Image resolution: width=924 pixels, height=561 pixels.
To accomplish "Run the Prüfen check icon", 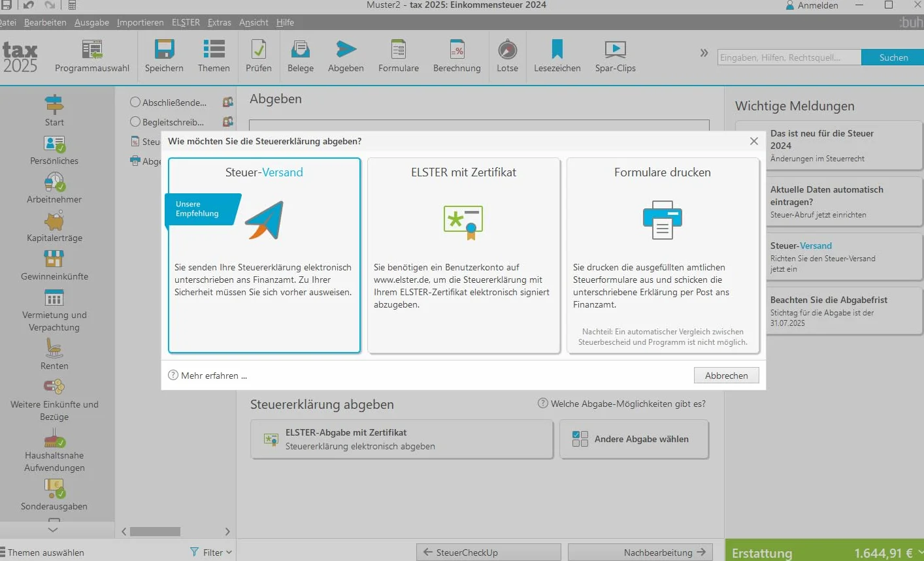I will (259, 50).
